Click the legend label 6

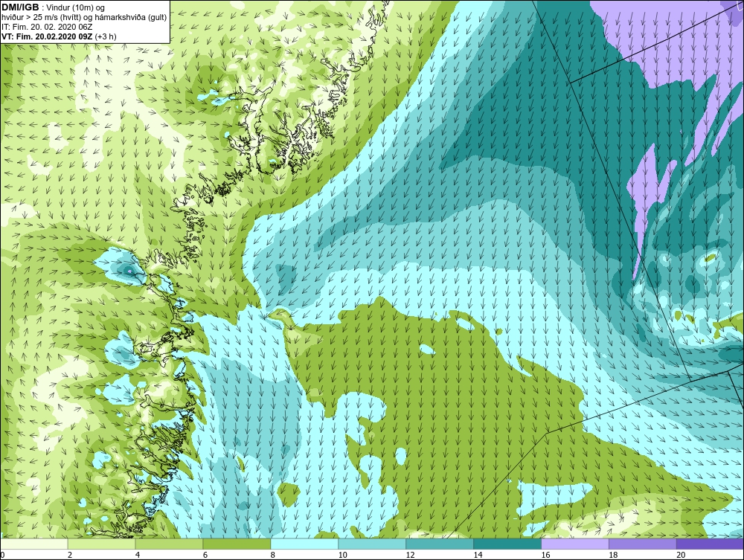[x=205, y=555]
